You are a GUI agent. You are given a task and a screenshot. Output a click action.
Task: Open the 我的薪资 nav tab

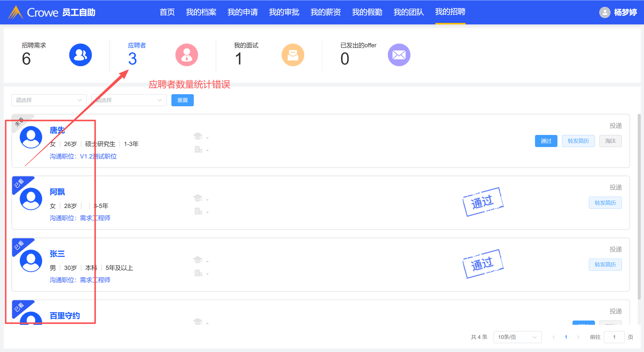point(325,12)
